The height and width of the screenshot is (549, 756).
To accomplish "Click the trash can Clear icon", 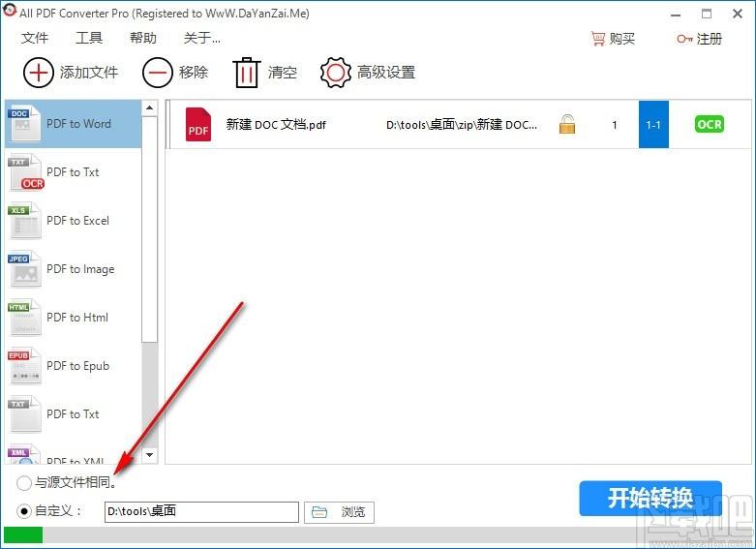I will pos(247,73).
